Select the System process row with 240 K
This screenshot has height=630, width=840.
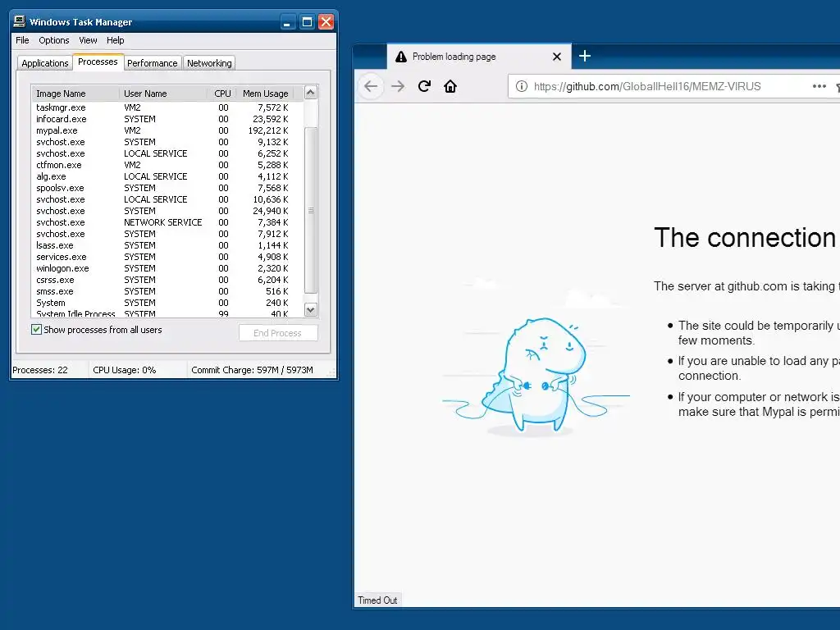point(167,304)
